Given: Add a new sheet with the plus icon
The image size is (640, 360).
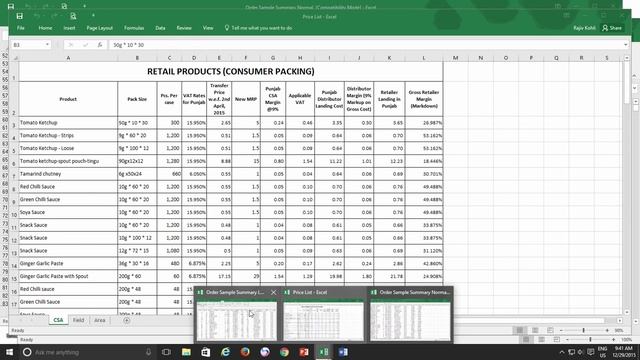Looking at the screenshot, I should tap(127, 320).
